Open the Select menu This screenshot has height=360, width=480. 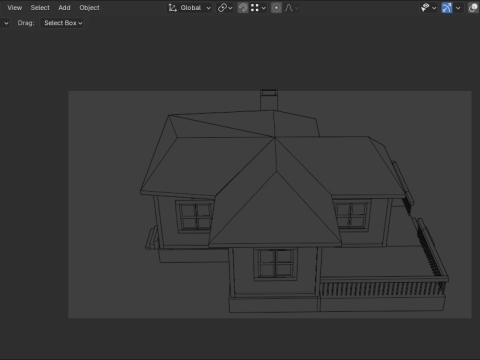click(40, 8)
